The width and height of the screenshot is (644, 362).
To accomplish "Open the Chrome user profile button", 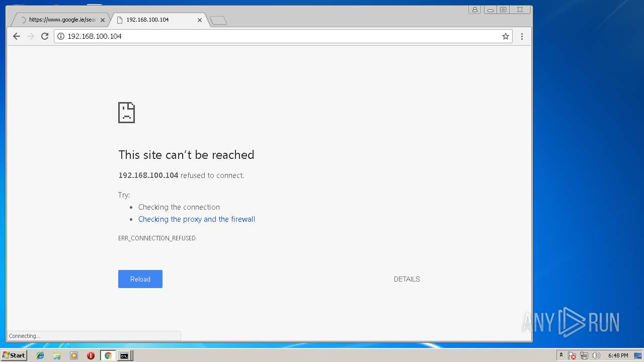I will coord(474,10).
